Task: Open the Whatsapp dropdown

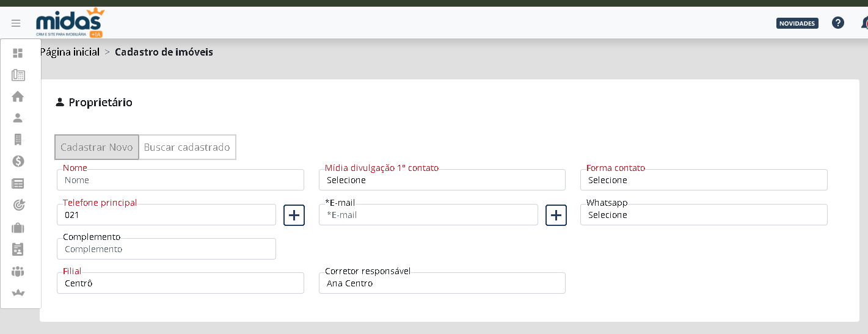Action: [704, 215]
